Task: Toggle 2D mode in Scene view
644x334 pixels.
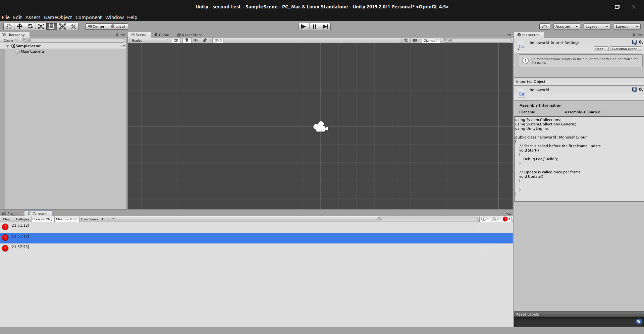Action: 176,40
